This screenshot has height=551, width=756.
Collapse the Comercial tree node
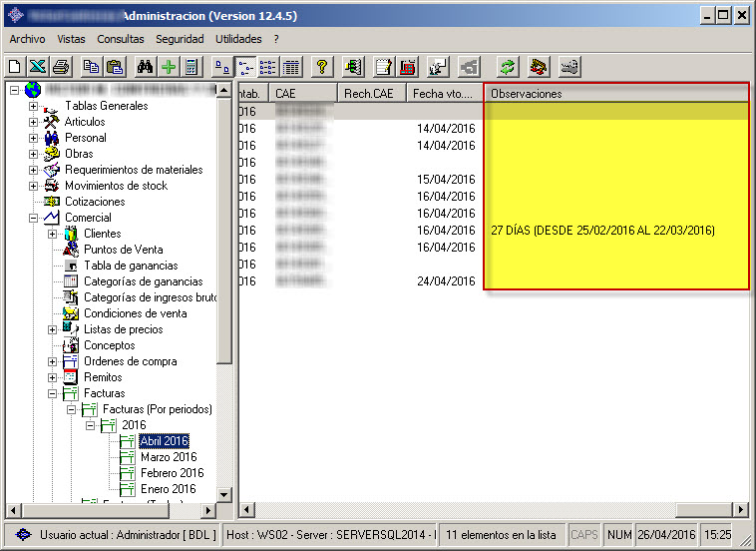pyautogui.click(x=33, y=218)
